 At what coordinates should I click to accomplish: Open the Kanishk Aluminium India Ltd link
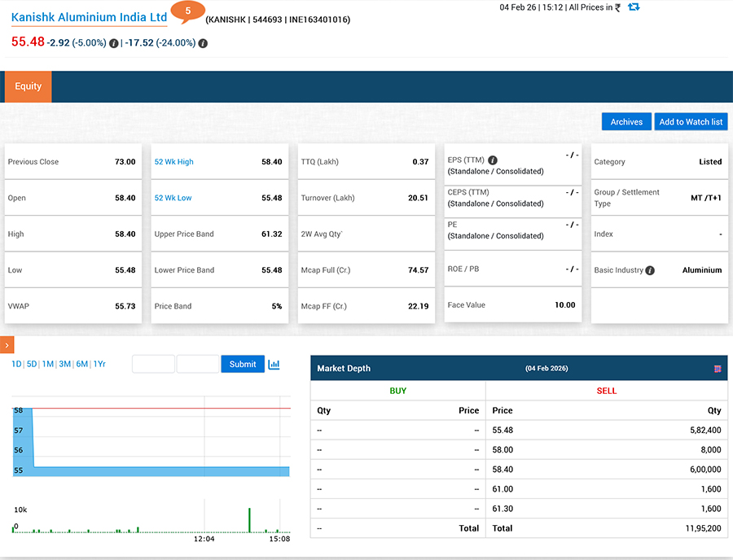pyautogui.click(x=88, y=16)
